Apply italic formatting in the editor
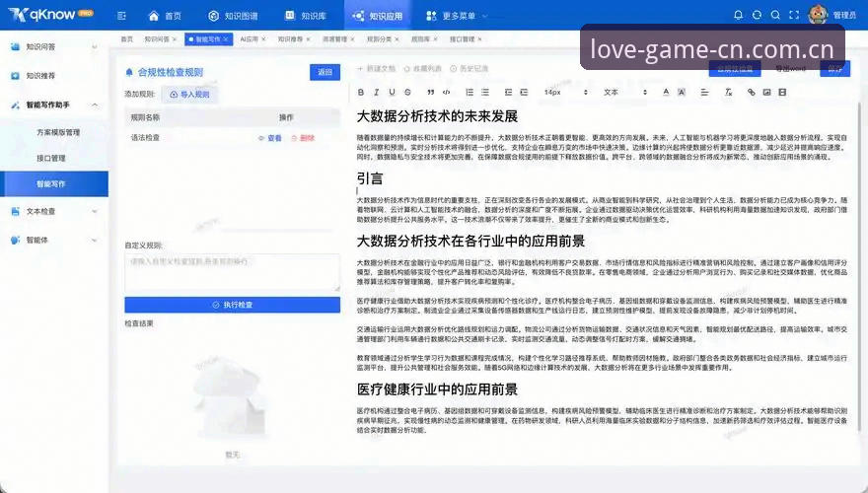868x493 pixels. pos(377,93)
